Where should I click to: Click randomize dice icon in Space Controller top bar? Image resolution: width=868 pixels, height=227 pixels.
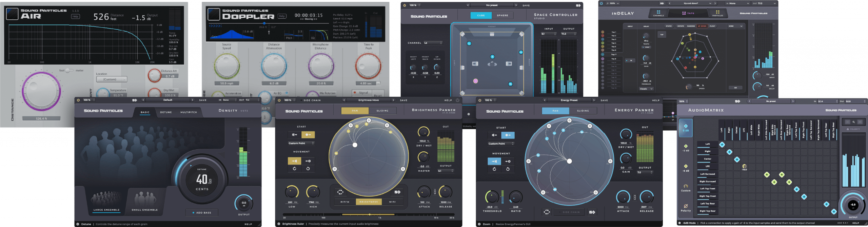578,5
